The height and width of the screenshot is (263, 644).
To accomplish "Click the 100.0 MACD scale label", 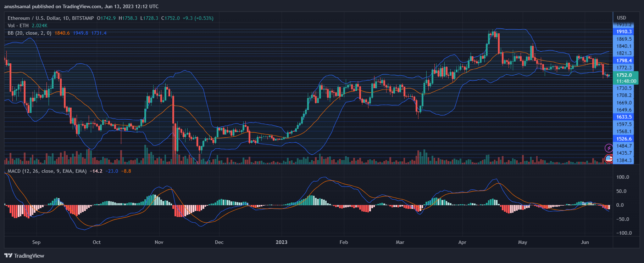I will [623, 177].
